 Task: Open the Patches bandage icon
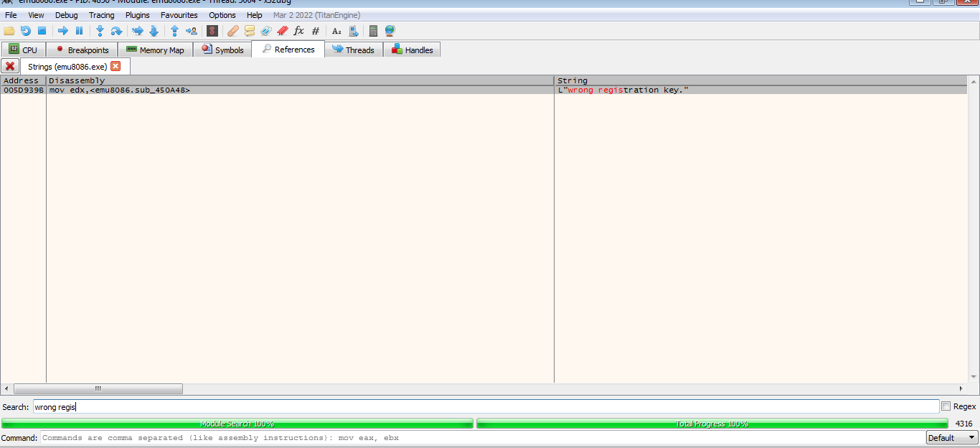tap(232, 31)
